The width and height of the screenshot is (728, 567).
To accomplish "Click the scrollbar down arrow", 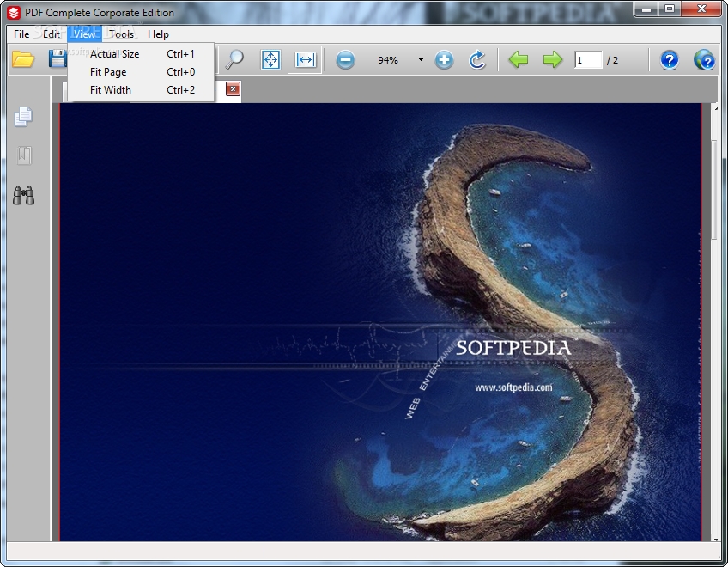I will tap(716, 540).
